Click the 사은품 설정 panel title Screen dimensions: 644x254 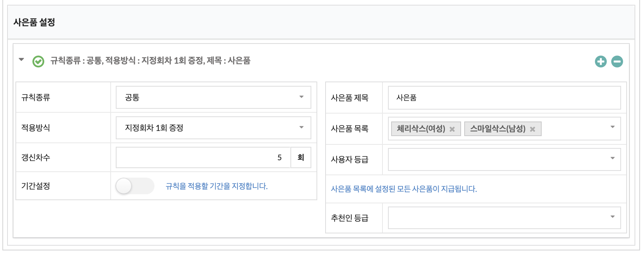click(34, 22)
